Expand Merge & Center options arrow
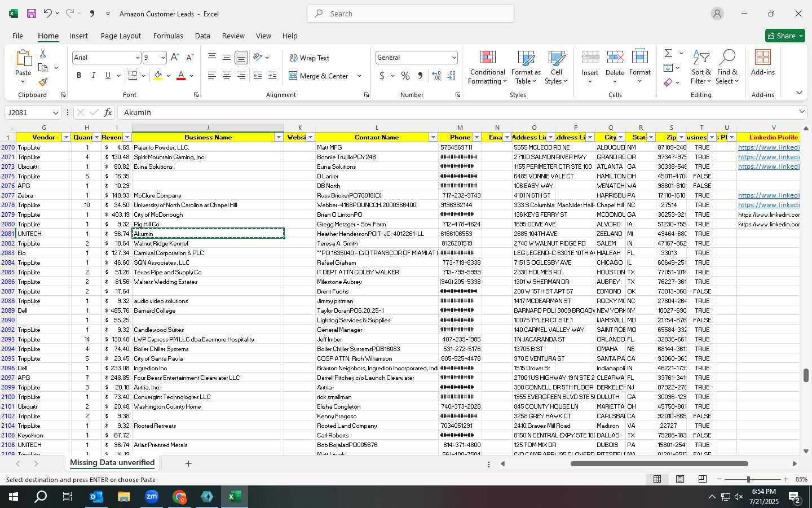This screenshot has width=812, height=508. point(359,76)
